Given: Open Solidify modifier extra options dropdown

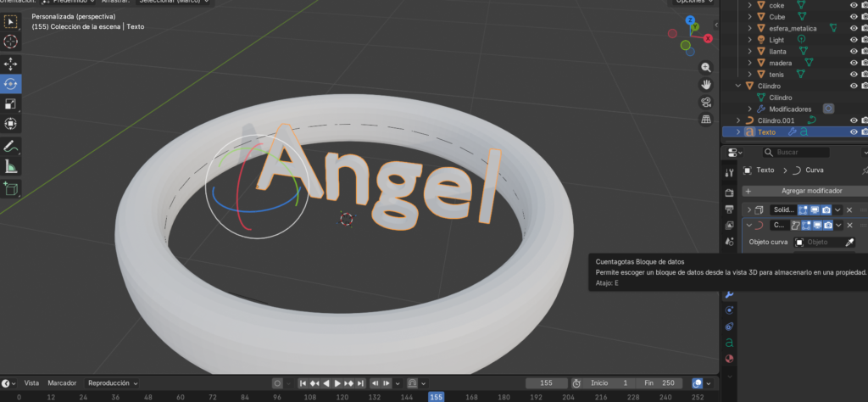Looking at the screenshot, I should coord(838,209).
